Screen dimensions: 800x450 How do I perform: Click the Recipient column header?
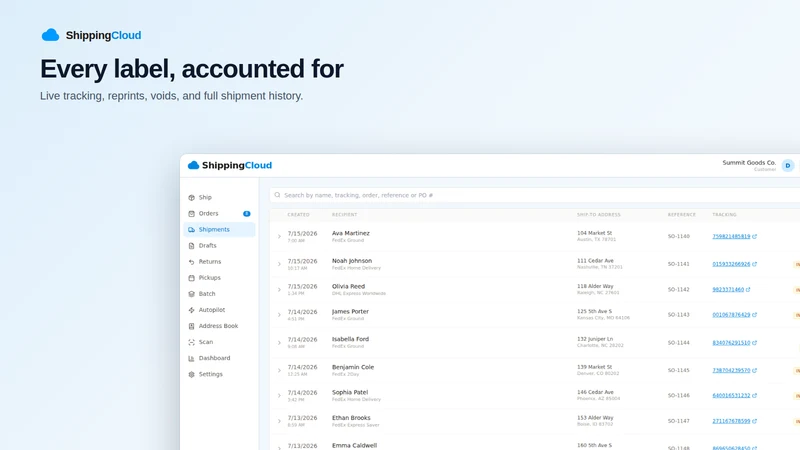(344, 215)
